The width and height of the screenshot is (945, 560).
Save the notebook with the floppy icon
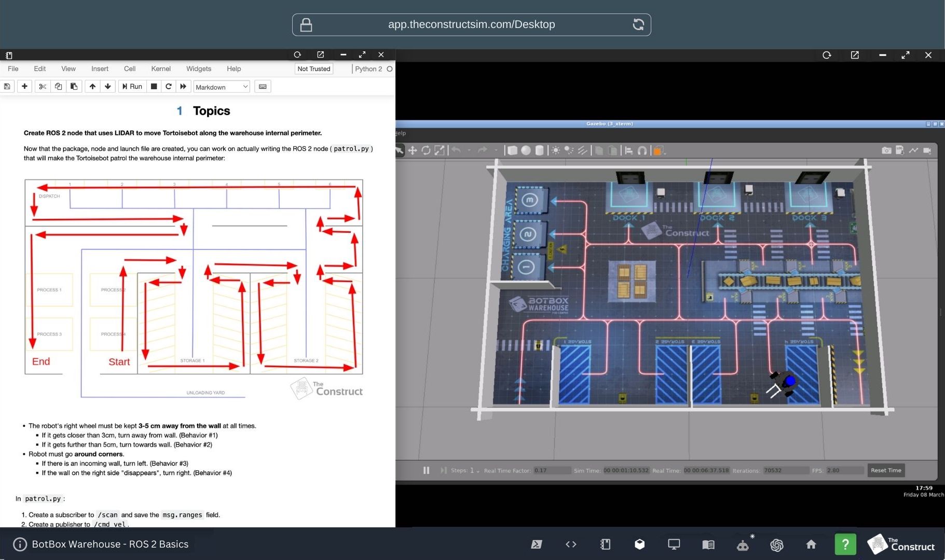7,87
